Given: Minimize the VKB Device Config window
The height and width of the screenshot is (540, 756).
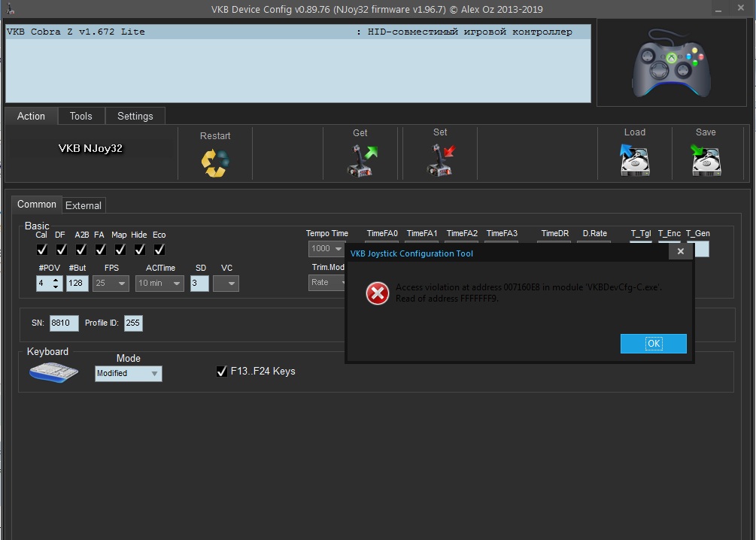Looking at the screenshot, I should coord(718,9).
